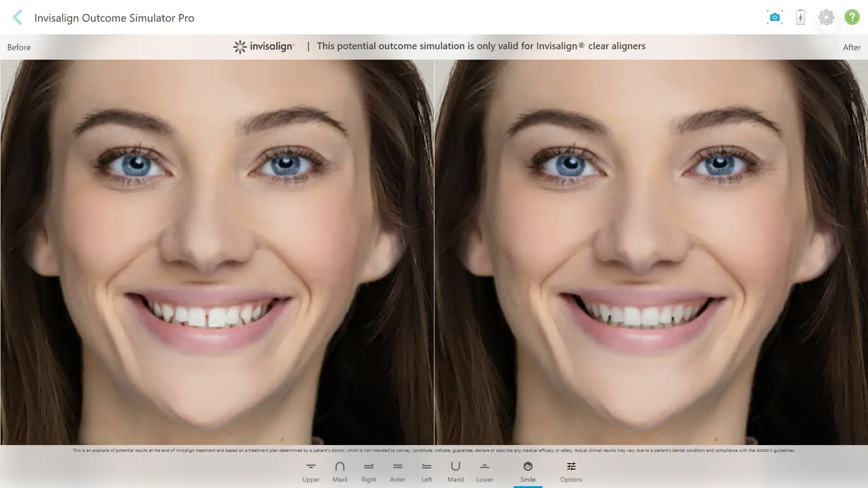Switch to the Lower view
868x488 pixels.
click(485, 472)
